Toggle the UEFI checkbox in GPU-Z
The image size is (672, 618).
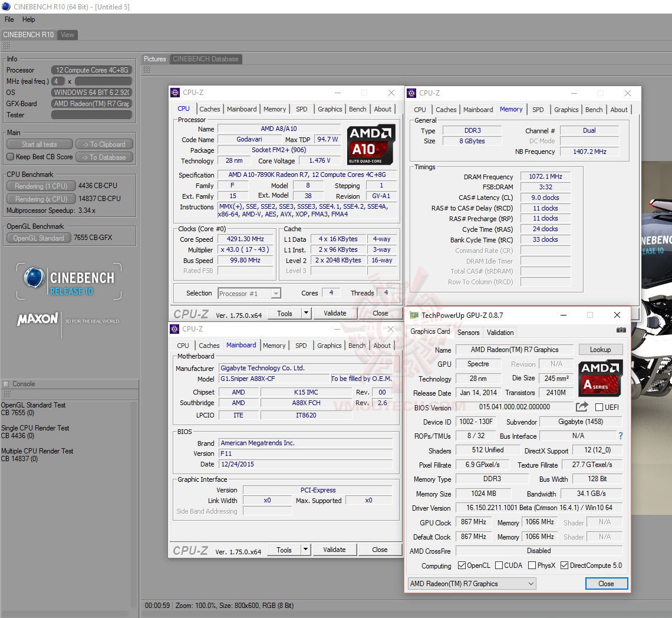599,407
